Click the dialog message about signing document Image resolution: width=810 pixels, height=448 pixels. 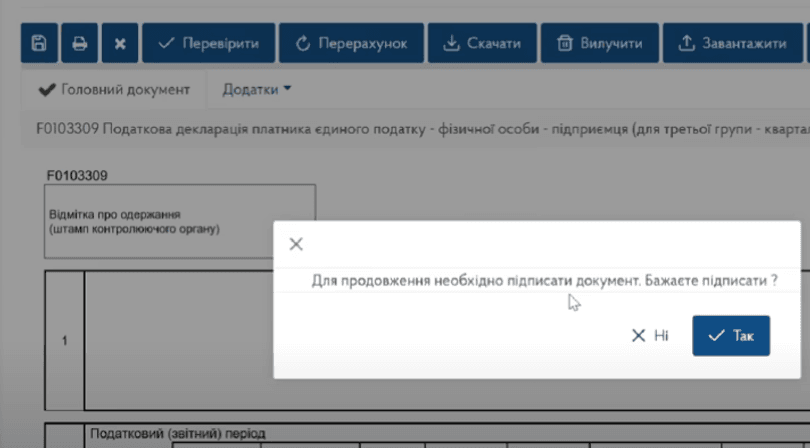544,281
